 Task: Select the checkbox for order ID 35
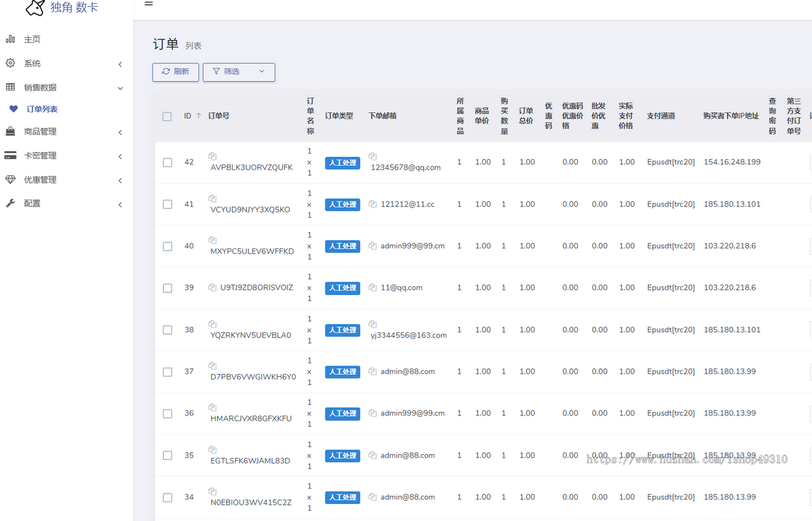(167, 455)
